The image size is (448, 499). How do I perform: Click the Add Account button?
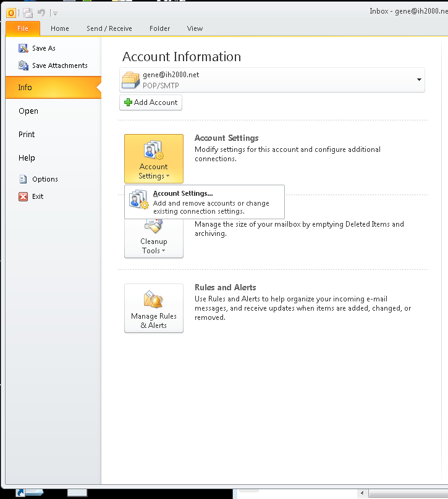151,103
